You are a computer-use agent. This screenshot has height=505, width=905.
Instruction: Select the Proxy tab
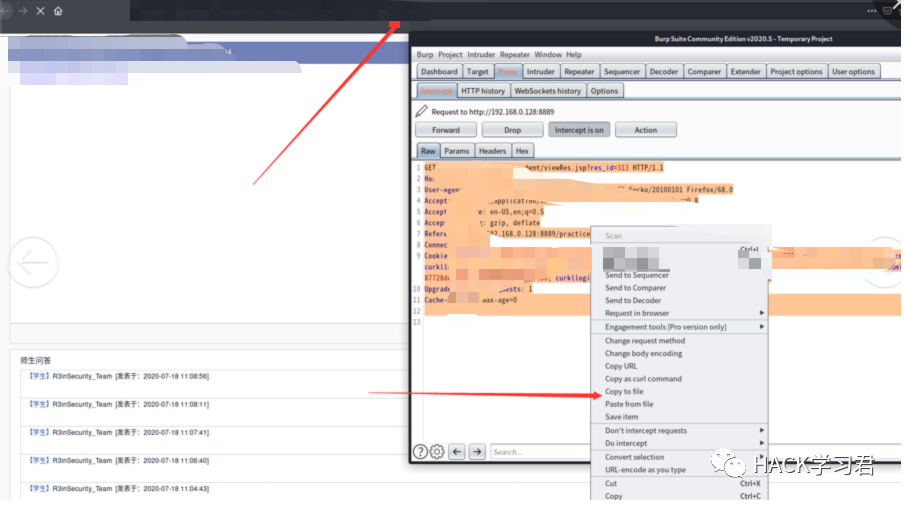pyautogui.click(x=507, y=72)
